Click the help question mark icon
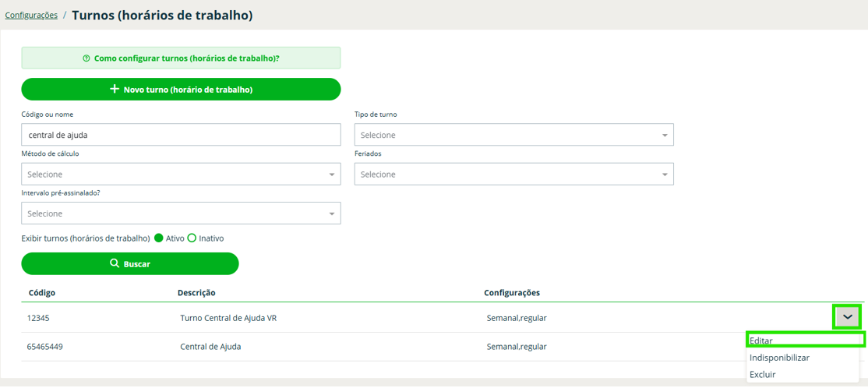The height and width of the screenshot is (388, 868). pos(86,58)
